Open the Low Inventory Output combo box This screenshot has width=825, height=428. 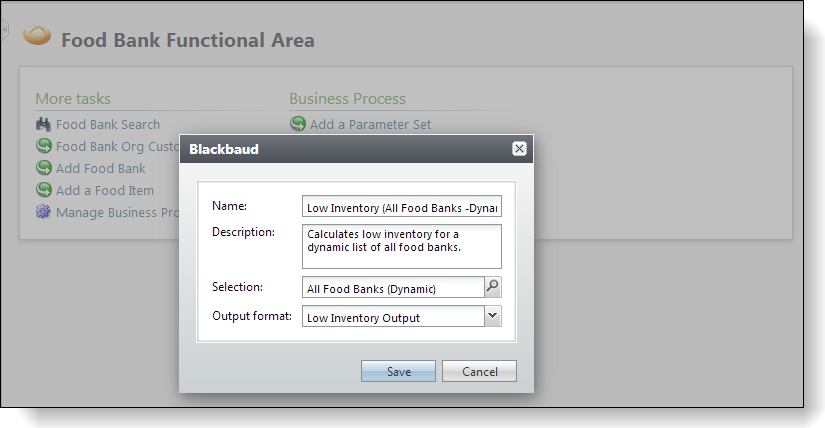(392, 317)
